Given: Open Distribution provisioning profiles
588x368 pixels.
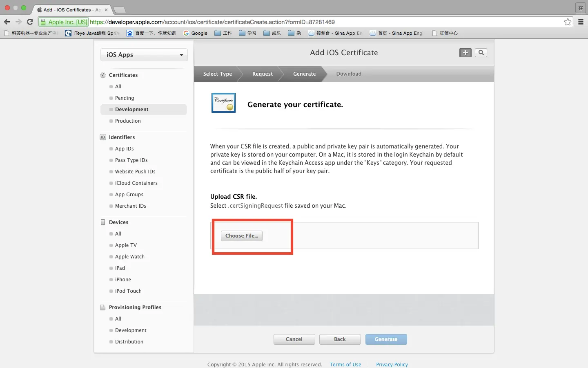Looking at the screenshot, I should pyautogui.click(x=129, y=342).
